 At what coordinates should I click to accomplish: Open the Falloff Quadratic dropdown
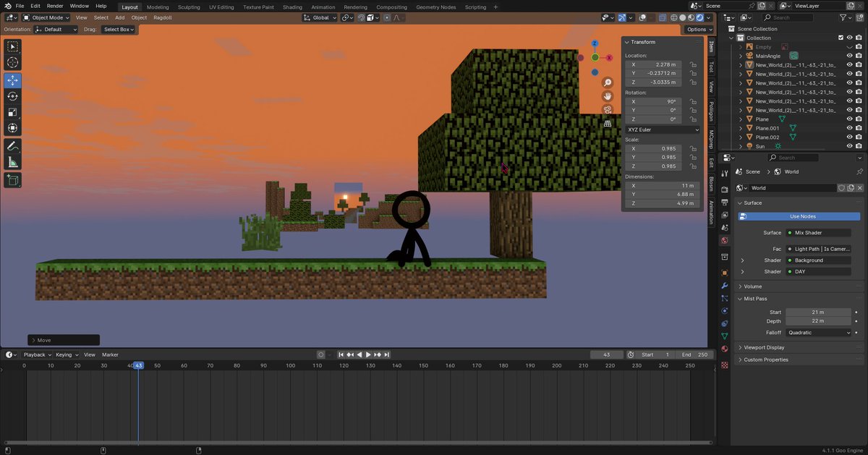[x=819, y=333]
